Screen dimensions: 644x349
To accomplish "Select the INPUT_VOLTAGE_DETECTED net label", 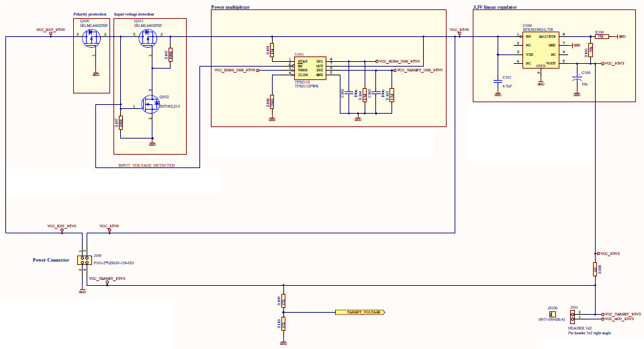I will pos(146,165).
